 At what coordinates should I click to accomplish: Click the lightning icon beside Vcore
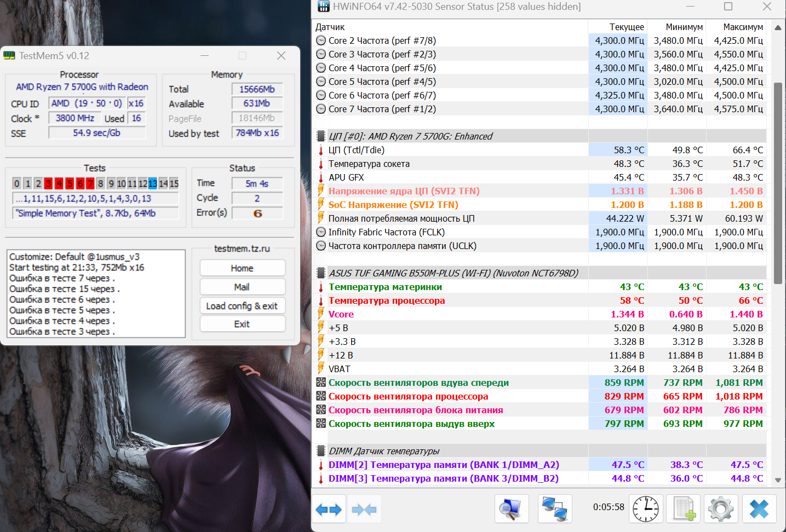[321, 314]
